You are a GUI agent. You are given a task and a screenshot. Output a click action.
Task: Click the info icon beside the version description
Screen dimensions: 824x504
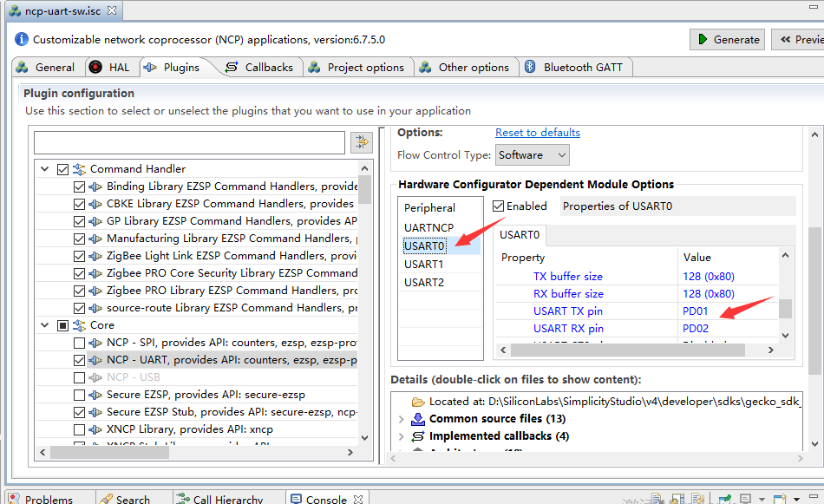point(20,37)
